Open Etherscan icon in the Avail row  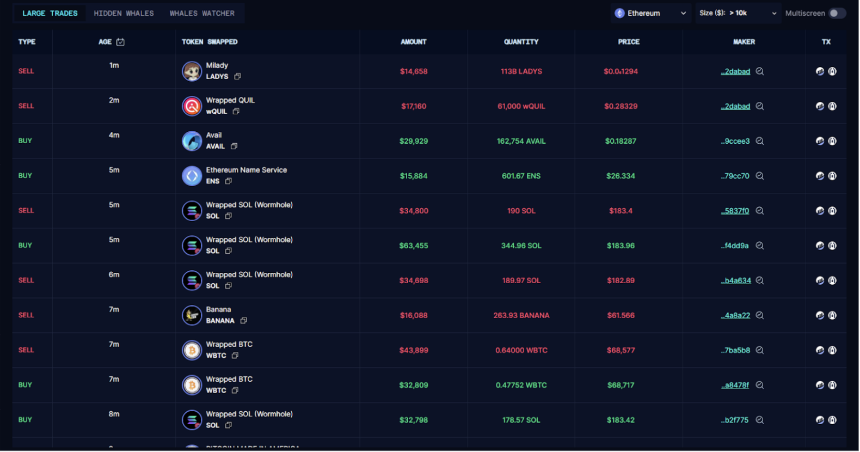pos(820,141)
